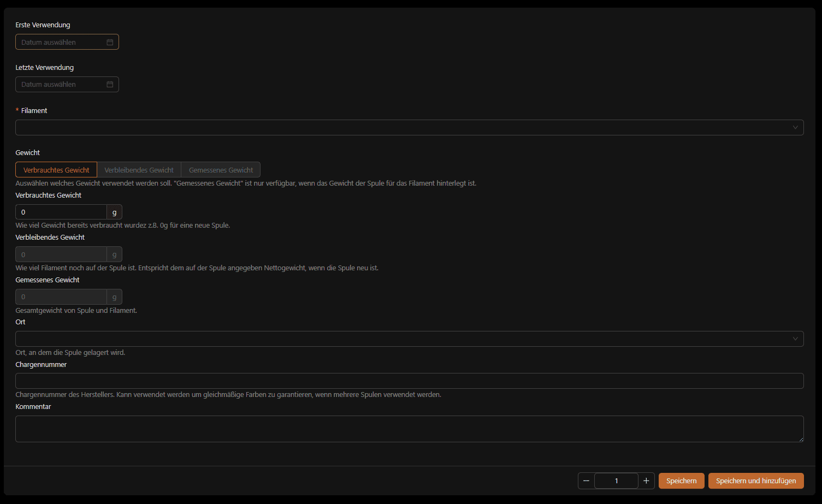This screenshot has height=504, width=822.
Task: Click the Speichern button
Action: coord(681,481)
